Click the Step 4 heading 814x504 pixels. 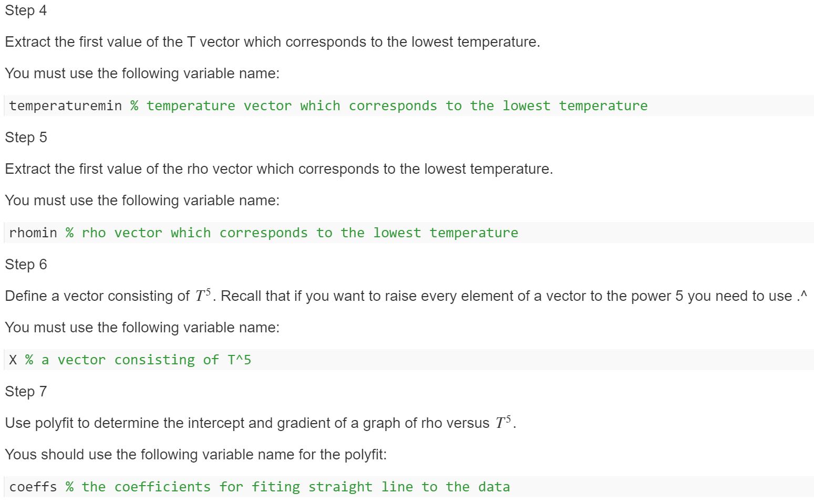[x=26, y=10]
